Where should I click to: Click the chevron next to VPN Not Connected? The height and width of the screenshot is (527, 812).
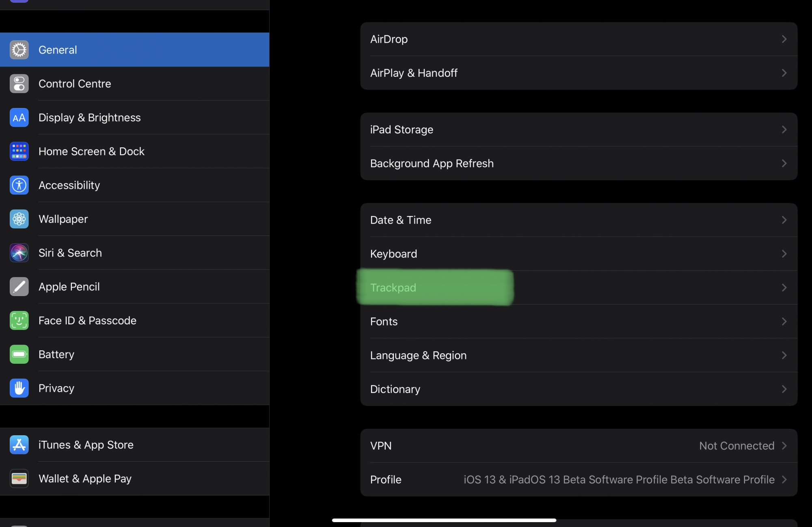[x=784, y=446]
